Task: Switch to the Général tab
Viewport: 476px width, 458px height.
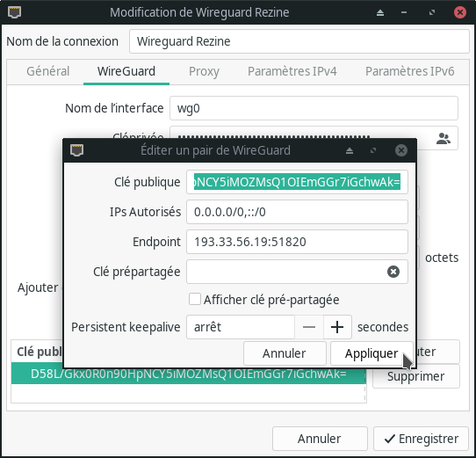Action: click(x=48, y=71)
